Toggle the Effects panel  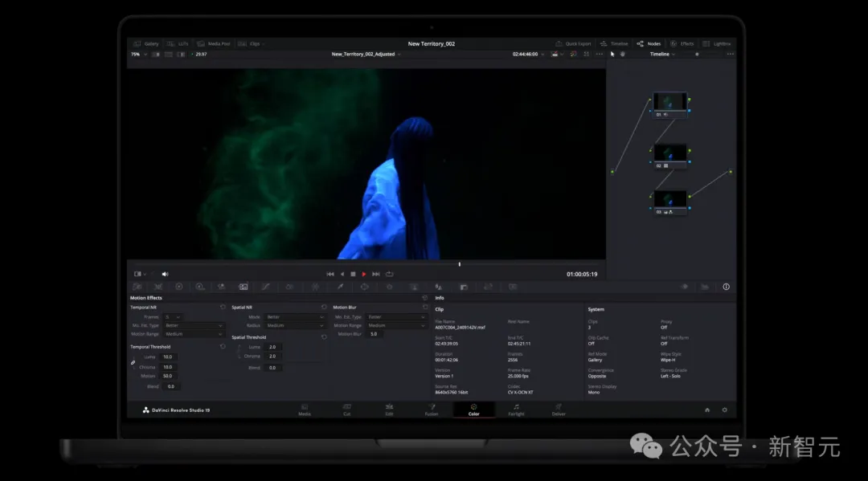[682, 43]
